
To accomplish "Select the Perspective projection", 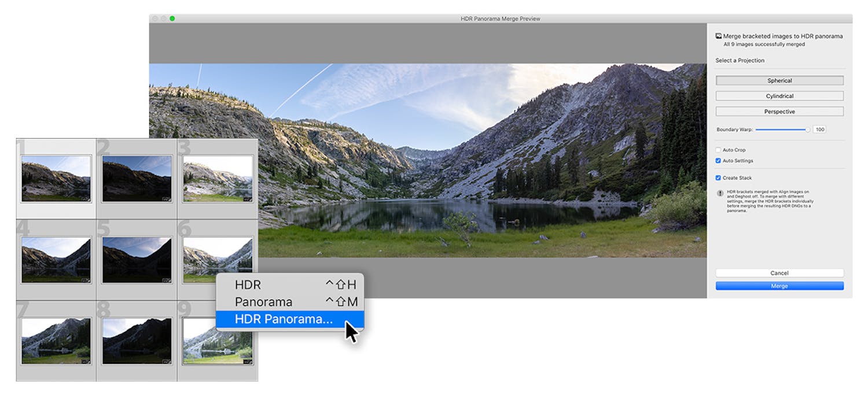I will [x=780, y=111].
